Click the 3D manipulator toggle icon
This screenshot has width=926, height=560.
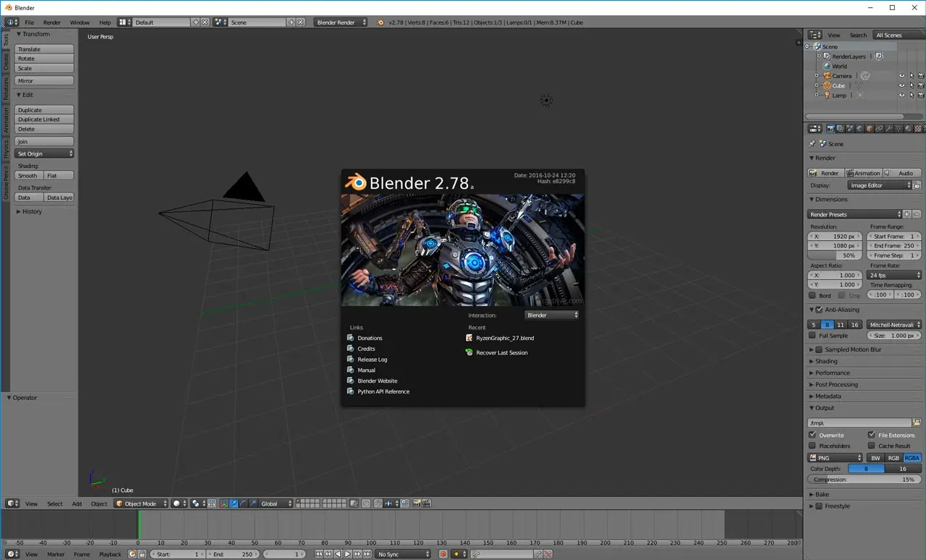(x=224, y=504)
